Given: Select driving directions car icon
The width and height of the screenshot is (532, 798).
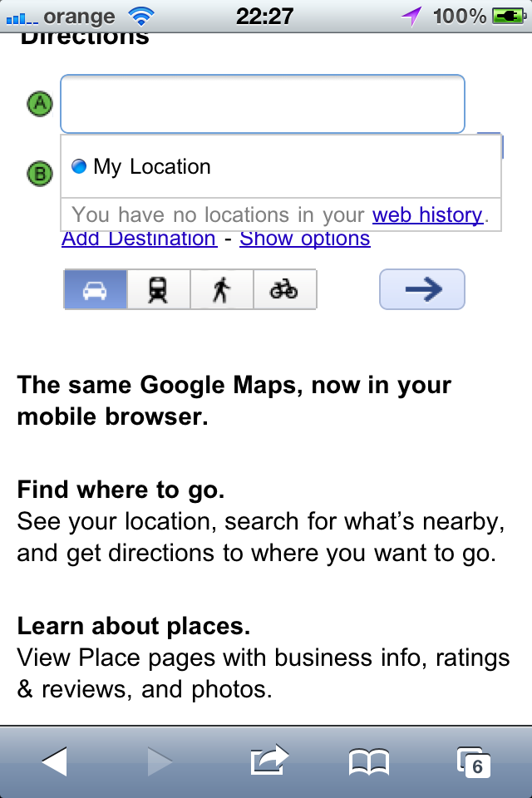Looking at the screenshot, I should (96, 290).
